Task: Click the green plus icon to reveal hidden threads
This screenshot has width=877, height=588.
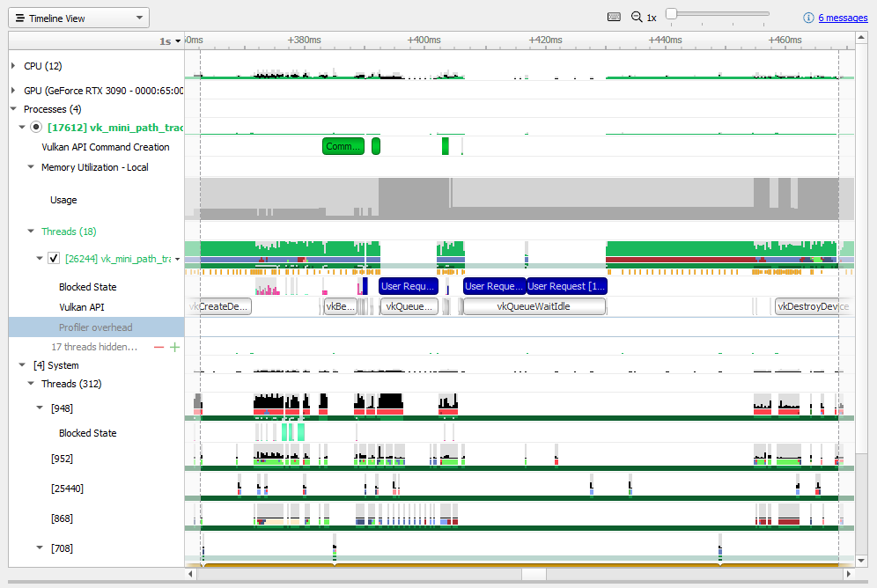Action: pyautogui.click(x=173, y=347)
